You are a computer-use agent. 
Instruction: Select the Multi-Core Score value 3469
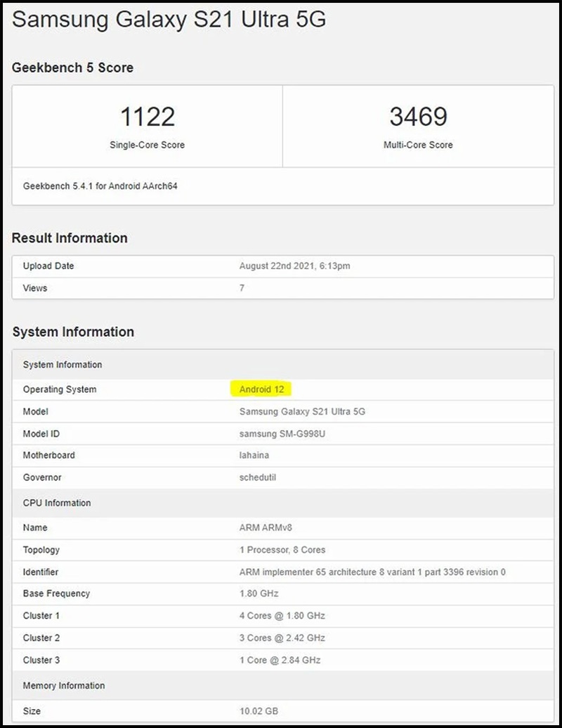(418, 116)
